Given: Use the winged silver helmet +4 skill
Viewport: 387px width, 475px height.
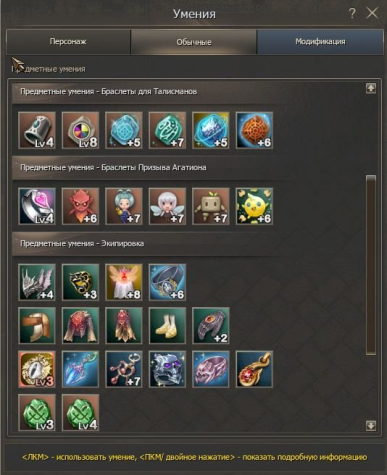Looking at the screenshot, I should click(37, 282).
